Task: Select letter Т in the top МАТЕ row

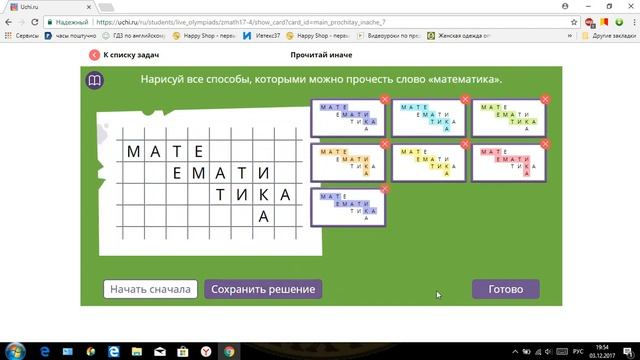Action: [x=177, y=151]
